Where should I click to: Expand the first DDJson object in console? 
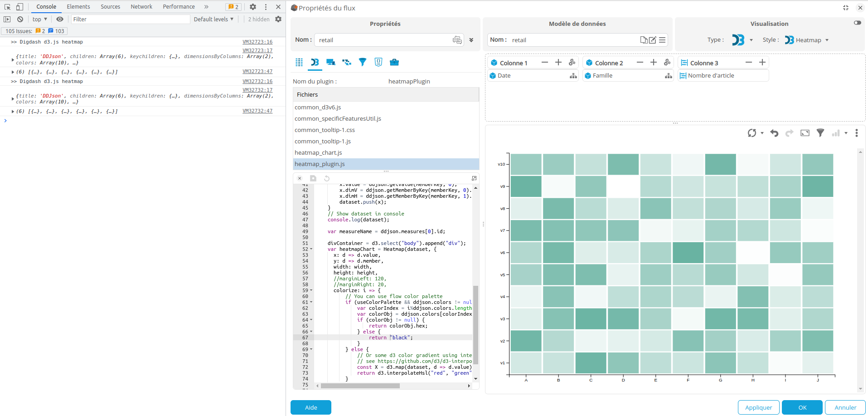click(13, 59)
